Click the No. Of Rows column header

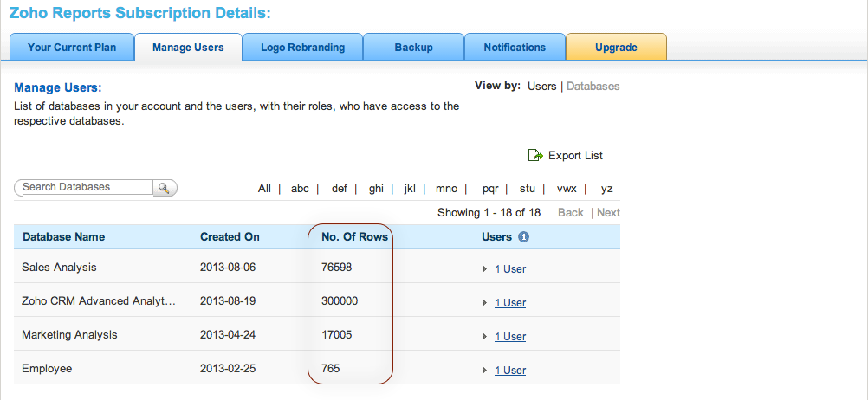(x=355, y=236)
